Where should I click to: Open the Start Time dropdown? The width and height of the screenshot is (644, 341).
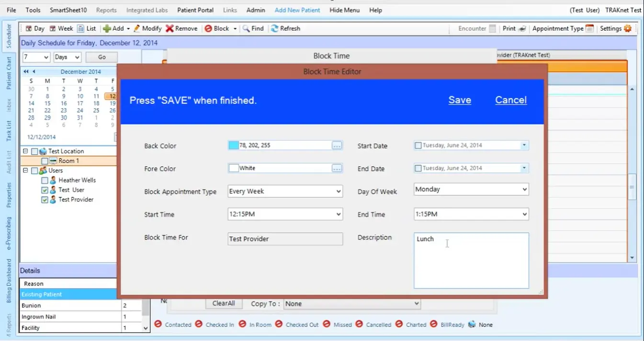(x=338, y=214)
